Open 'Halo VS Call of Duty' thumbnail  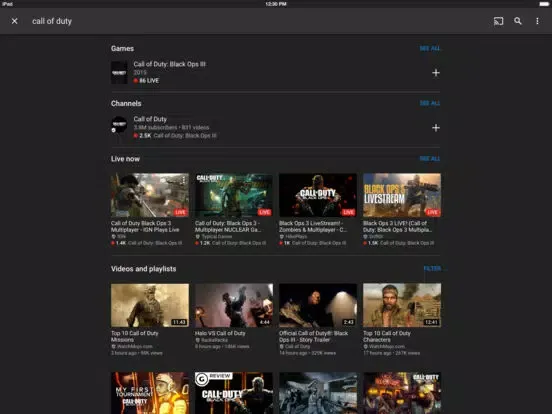(234, 305)
